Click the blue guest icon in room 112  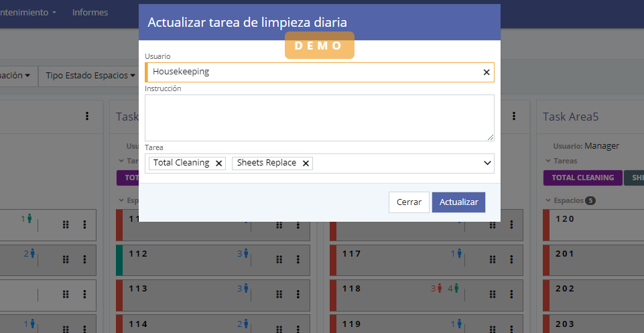(245, 254)
